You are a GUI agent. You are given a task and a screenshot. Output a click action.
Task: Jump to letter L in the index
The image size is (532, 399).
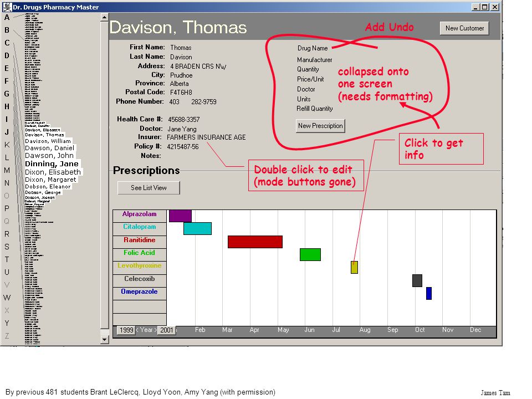pos(7,157)
